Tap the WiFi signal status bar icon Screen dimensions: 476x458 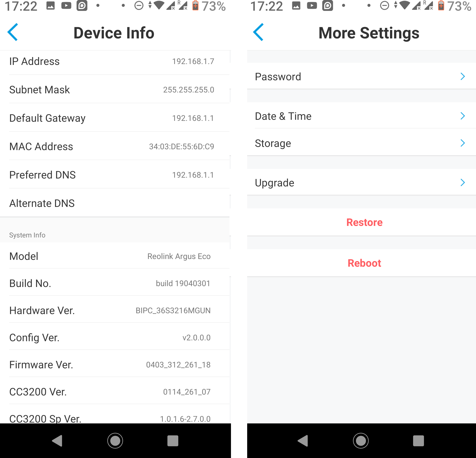160,8
